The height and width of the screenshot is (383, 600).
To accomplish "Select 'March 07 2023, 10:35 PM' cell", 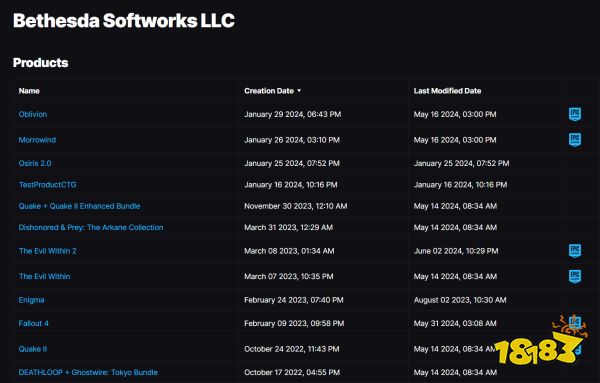I will click(289, 276).
